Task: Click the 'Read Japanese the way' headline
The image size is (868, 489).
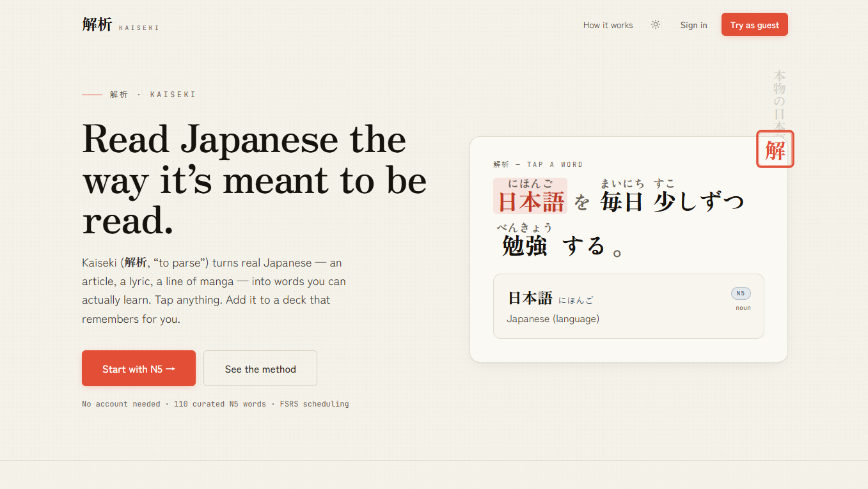Action: pos(255,180)
